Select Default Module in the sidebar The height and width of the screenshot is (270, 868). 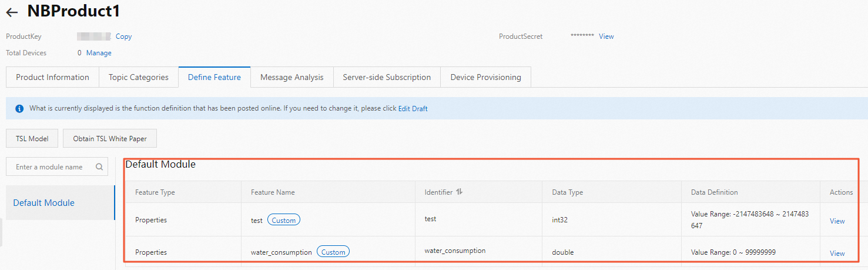pyautogui.click(x=44, y=203)
